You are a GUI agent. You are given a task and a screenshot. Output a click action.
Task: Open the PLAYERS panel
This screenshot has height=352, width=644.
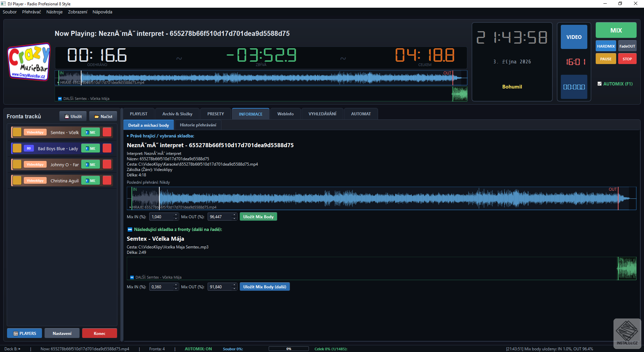[24, 333]
